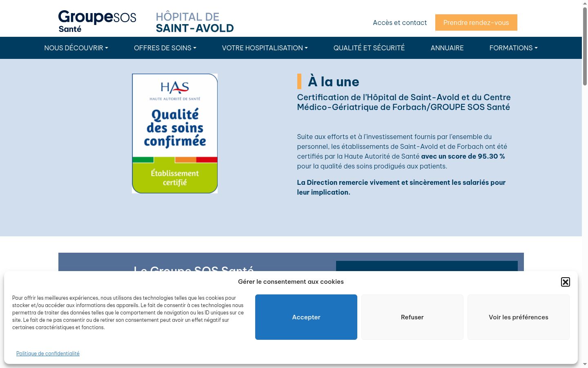This screenshot has width=588, height=368.
Task: Click 'avec un score de 95.30 %' text
Action: (x=463, y=156)
